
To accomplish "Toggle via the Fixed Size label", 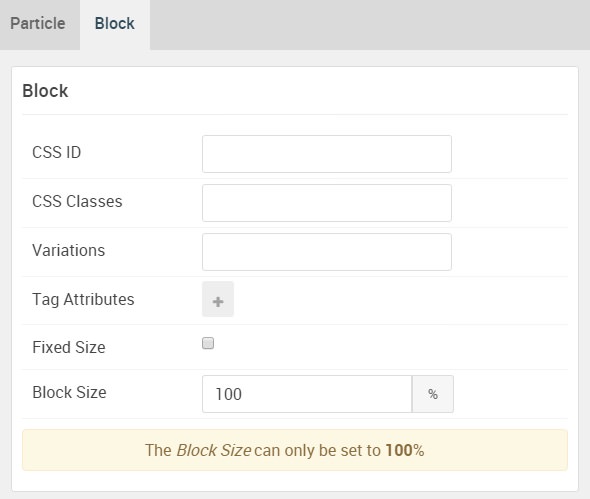I will (69, 347).
